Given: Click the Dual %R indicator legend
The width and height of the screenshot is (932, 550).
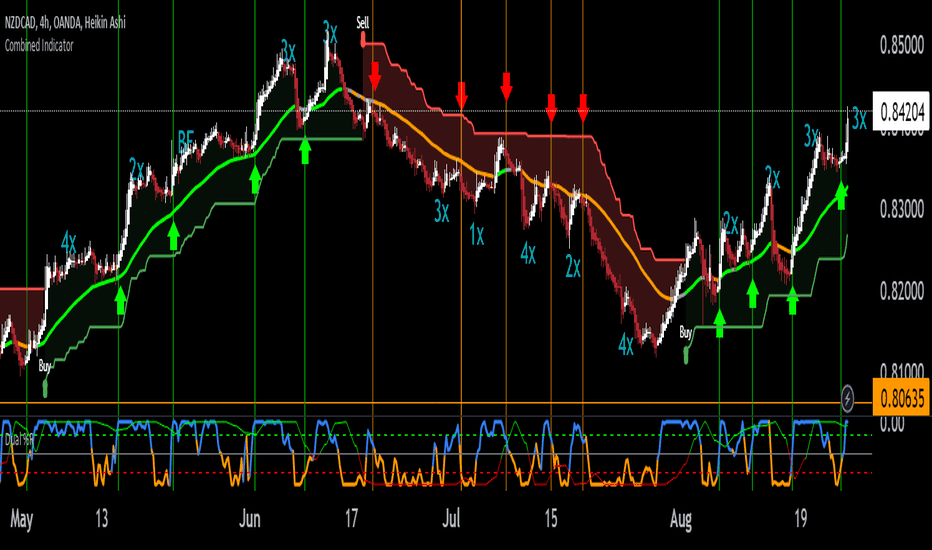Looking at the screenshot, I should [18, 440].
